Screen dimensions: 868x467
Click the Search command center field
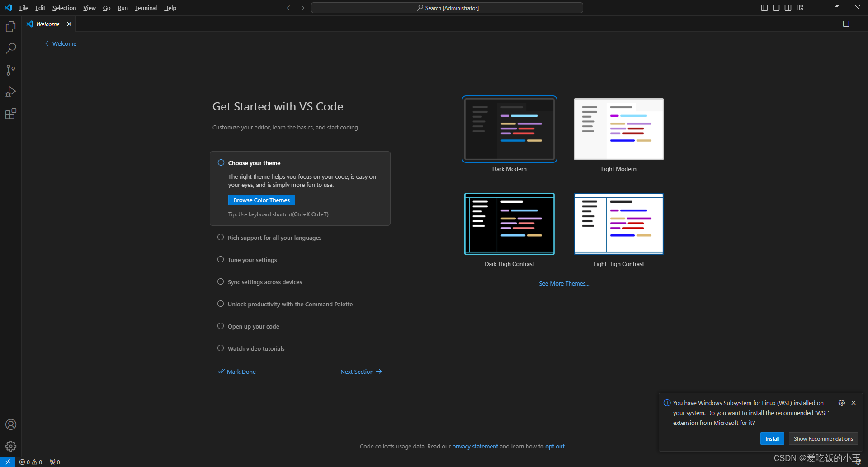point(447,8)
